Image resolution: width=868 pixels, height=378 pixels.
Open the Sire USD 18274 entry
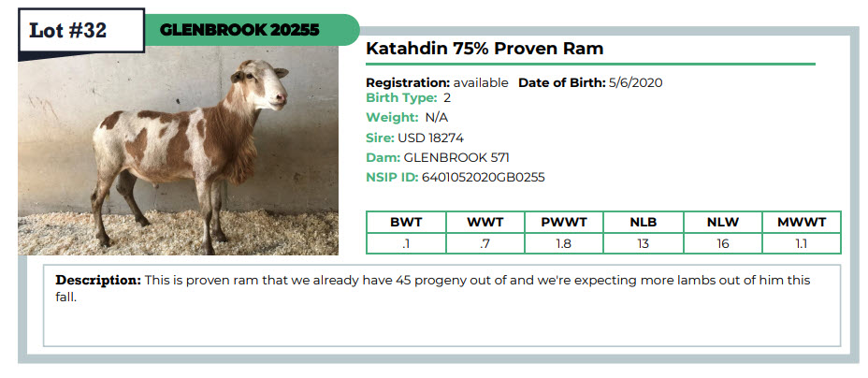pos(414,138)
